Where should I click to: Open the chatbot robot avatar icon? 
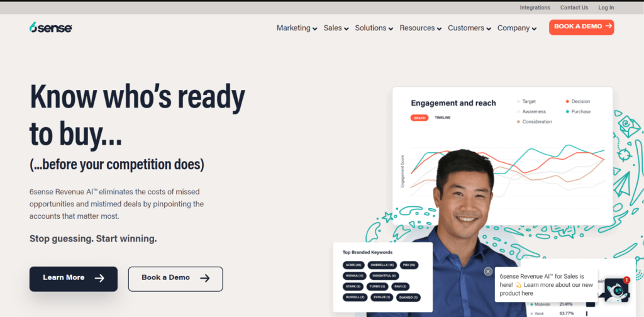point(616,291)
